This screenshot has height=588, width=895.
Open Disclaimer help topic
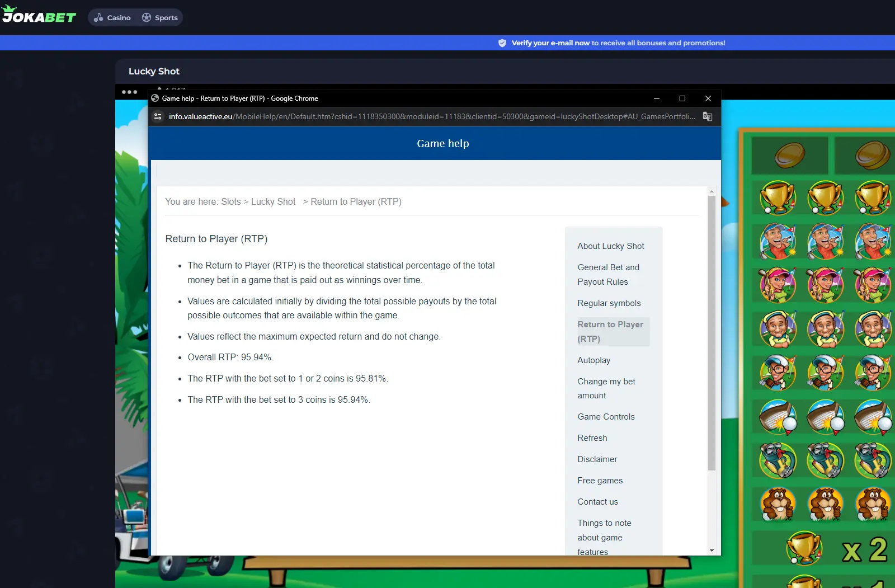(597, 459)
